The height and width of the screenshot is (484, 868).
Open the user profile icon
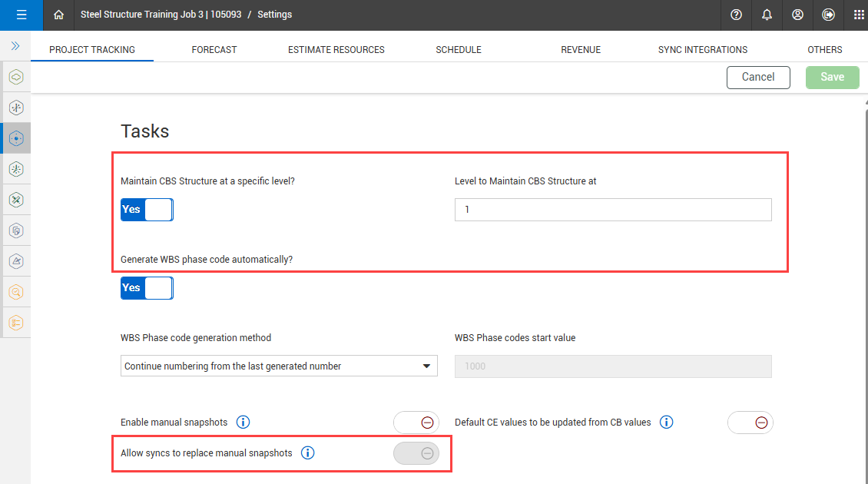tap(797, 15)
